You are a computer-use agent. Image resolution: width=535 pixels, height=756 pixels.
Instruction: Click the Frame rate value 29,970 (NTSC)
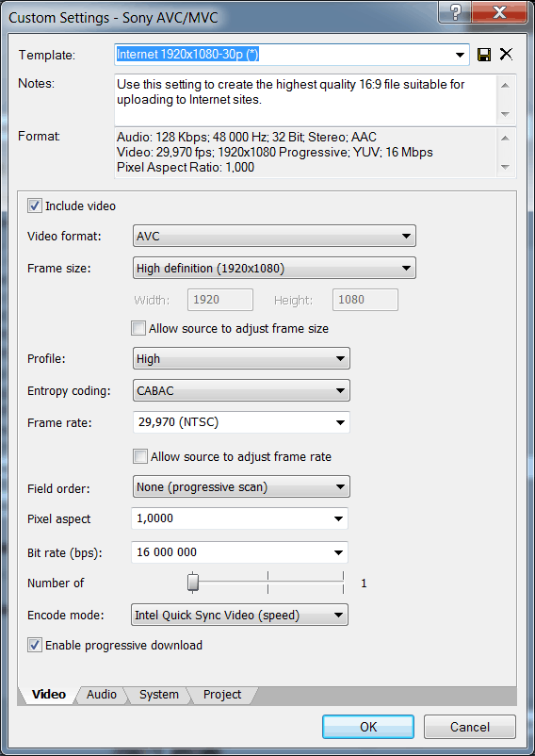pyautogui.click(x=178, y=422)
